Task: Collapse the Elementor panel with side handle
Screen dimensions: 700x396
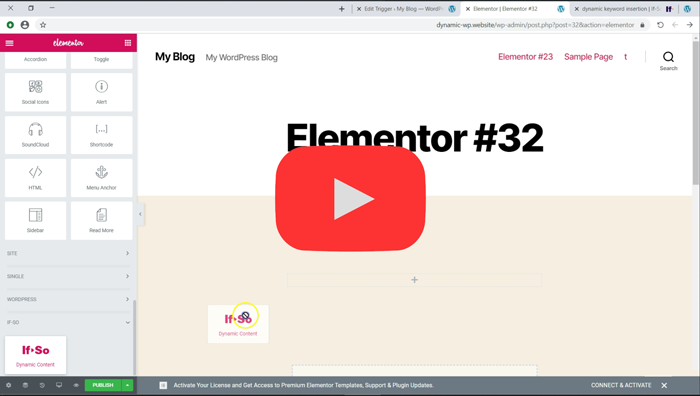Action: click(140, 214)
